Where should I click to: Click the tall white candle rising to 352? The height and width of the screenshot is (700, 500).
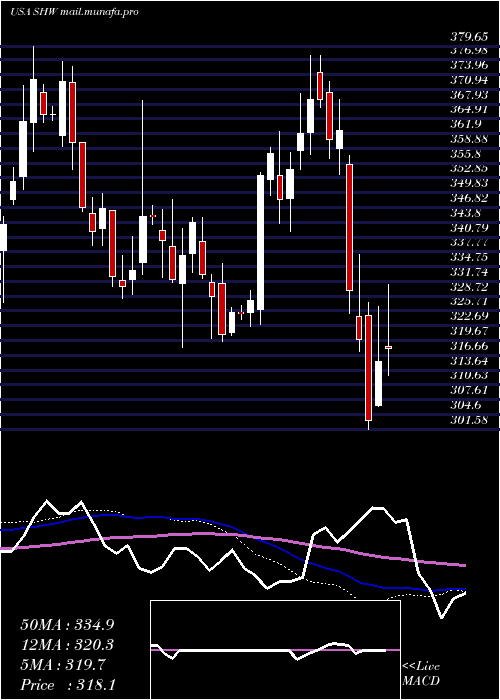coord(260,242)
